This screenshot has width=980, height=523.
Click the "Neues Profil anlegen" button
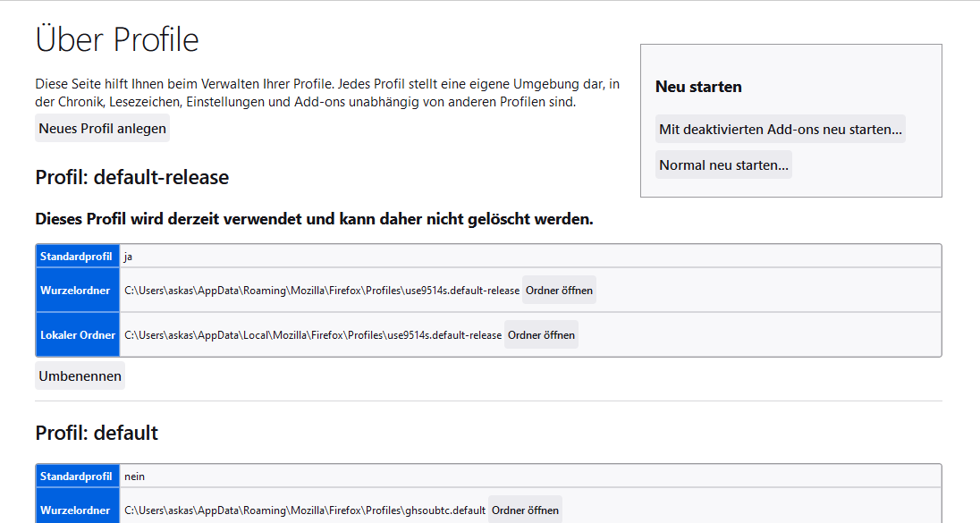tap(102, 129)
